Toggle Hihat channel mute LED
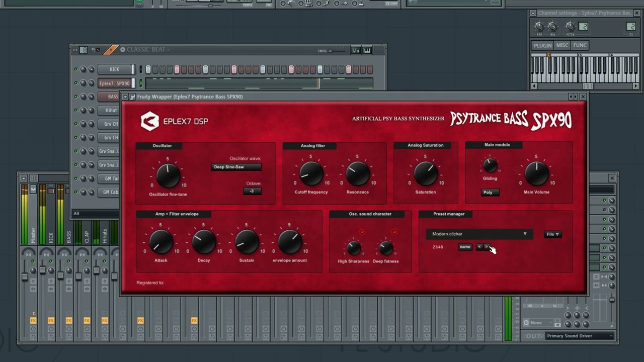Image resolution: width=644 pixels, height=362 pixels. point(76,110)
